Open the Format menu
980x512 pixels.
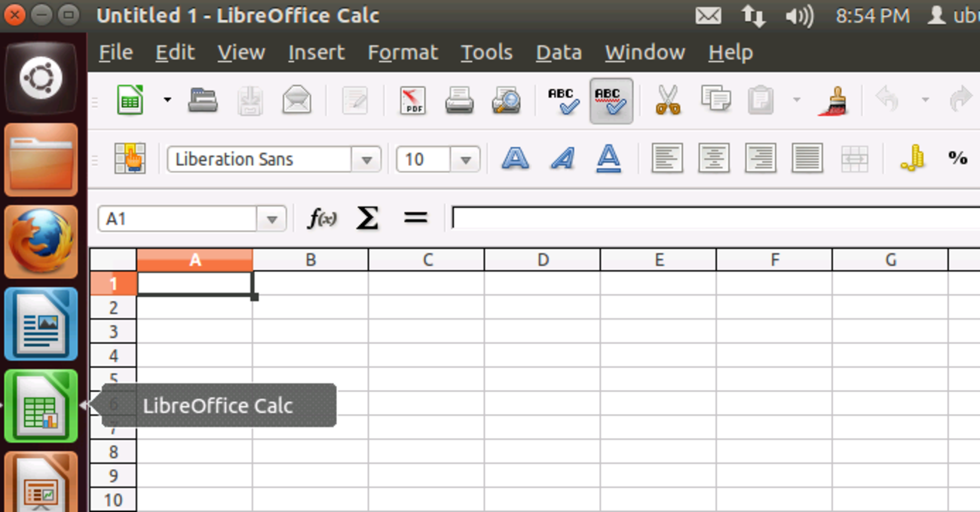(x=403, y=53)
